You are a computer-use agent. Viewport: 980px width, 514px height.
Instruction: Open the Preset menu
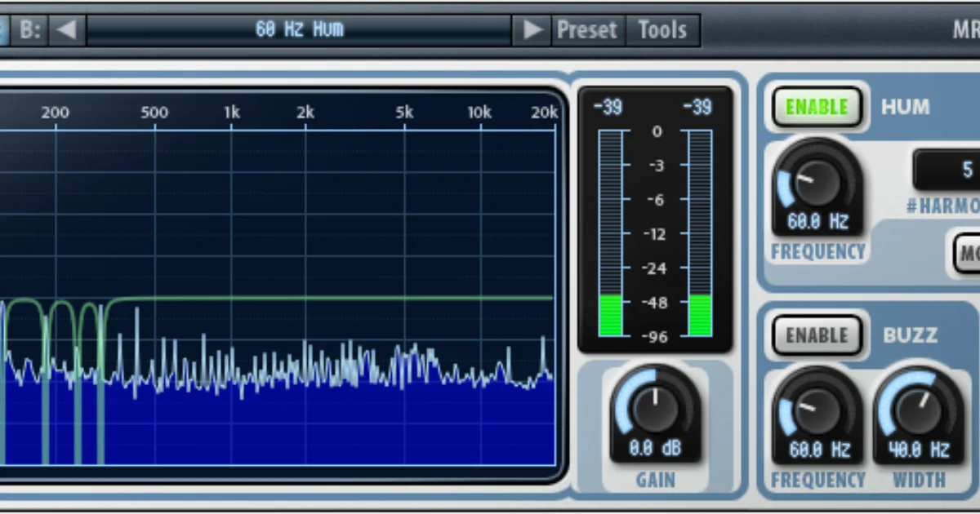coord(586,31)
